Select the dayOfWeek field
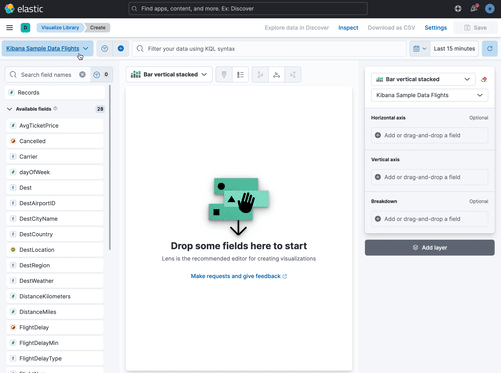Image resolution: width=501 pixels, height=373 pixels. pyautogui.click(x=55, y=172)
